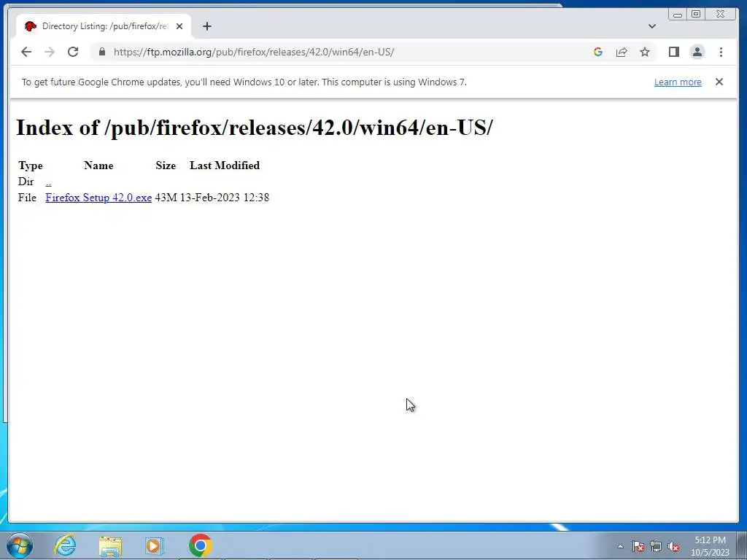Select the Directory Listing tab
This screenshot has width=747, height=560.
pyautogui.click(x=104, y=26)
